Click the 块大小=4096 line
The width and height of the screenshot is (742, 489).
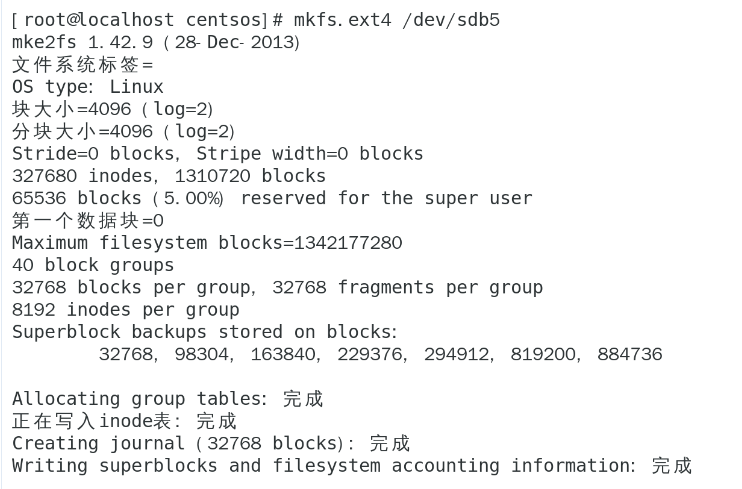(x=112, y=109)
